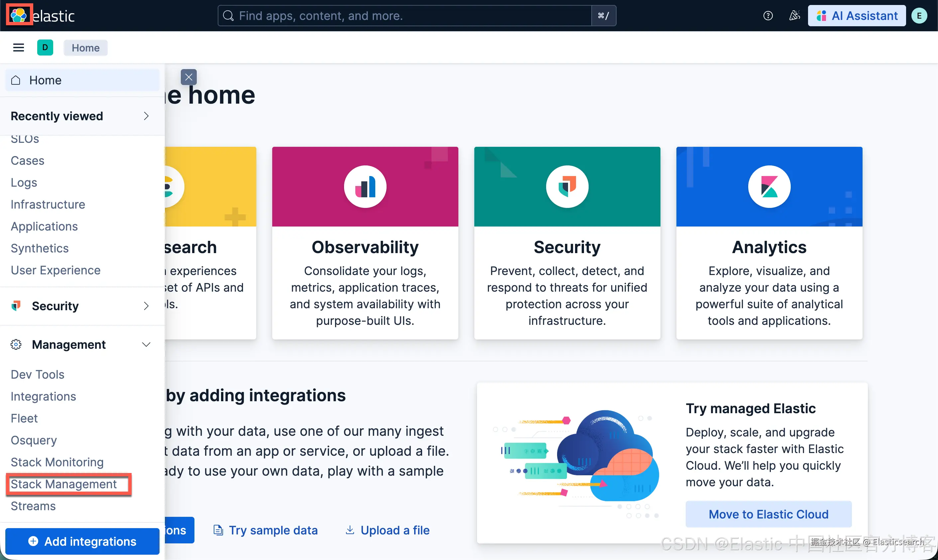Click the Elastic logo icon

pyautogui.click(x=19, y=15)
